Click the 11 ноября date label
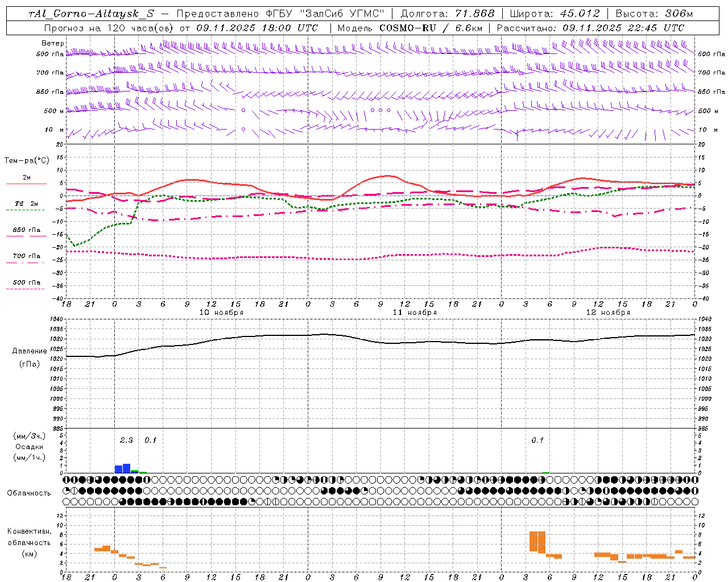The width and height of the screenshot is (728, 582). coord(415,313)
